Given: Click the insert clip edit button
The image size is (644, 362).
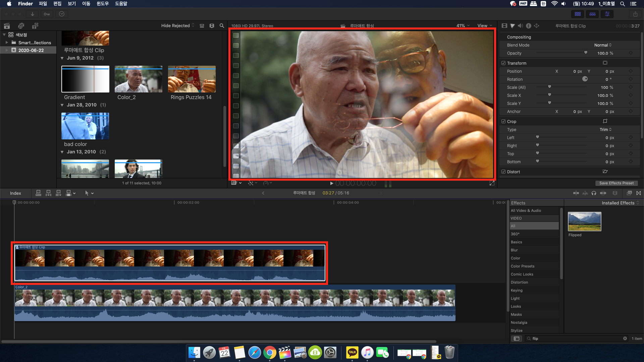Looking at the screenshot, I should coord(48,193).
